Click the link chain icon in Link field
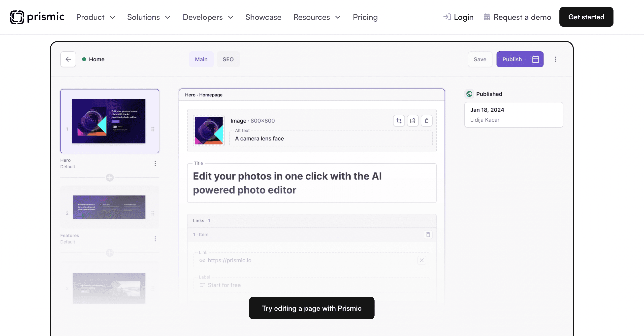This screenshot has height=336, width=644. point(202,260)
